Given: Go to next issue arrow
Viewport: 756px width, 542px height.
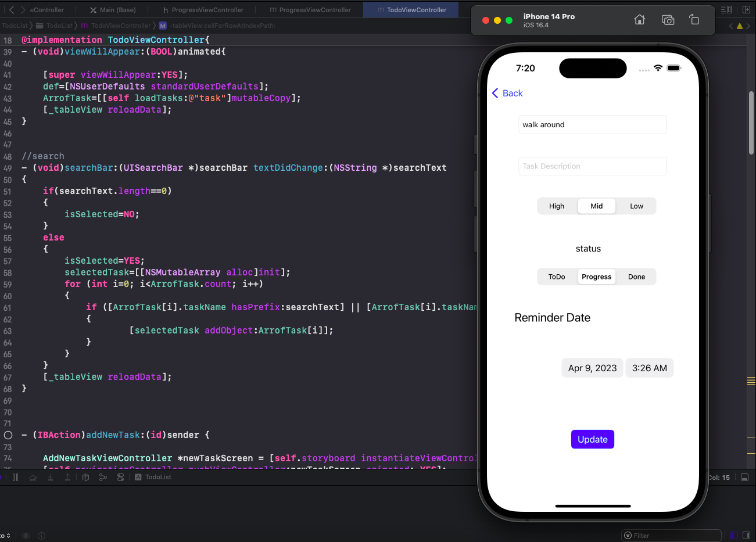Looking at the screenshot, I should click(x=748, y=26).
